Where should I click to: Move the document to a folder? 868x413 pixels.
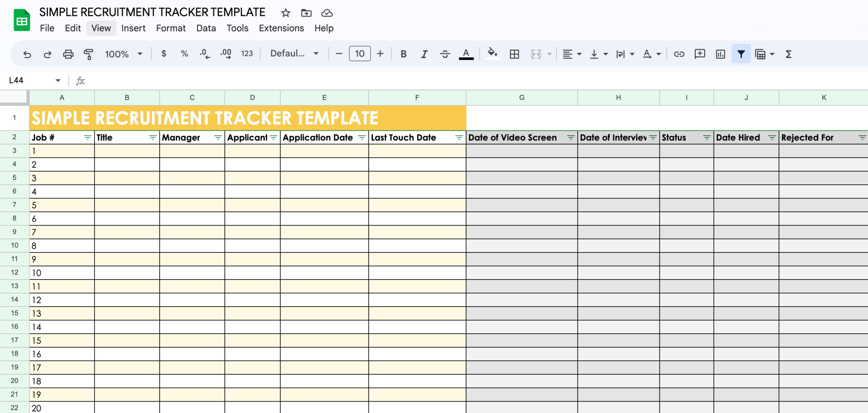306,13
